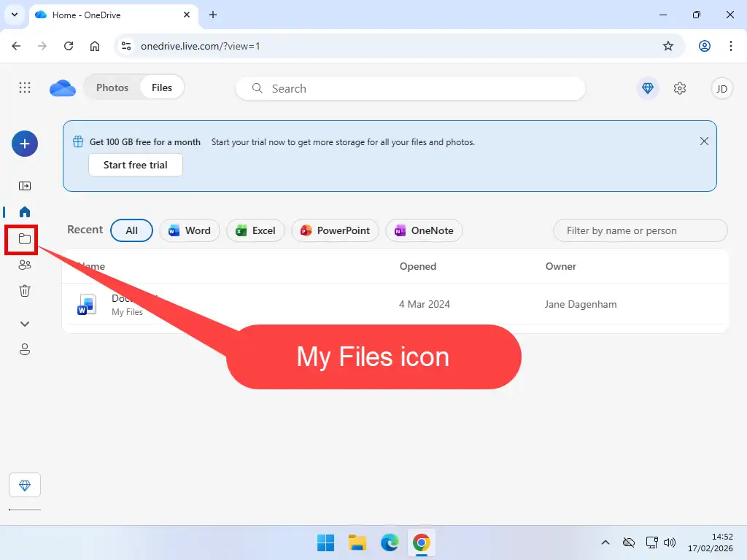
Task: Expand the sidebar chevron below Recycle bin
Action: 24,323
